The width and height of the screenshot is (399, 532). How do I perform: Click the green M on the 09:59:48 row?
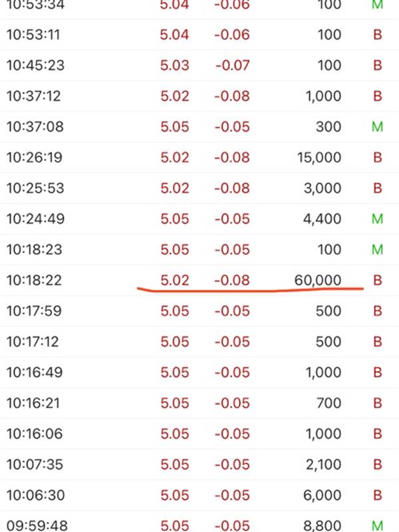tap(377, 526)
